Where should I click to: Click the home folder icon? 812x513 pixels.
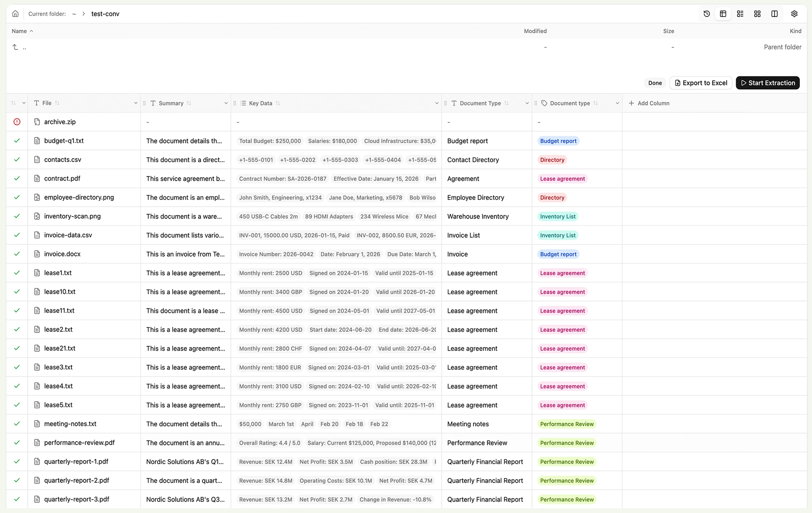coord(15,14)
